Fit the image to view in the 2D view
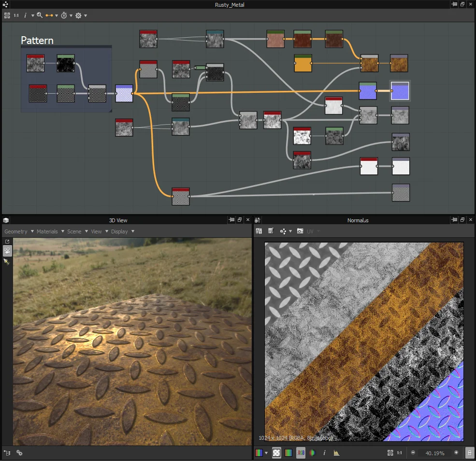Screen dimensions: 476x461 pos(390,453)
